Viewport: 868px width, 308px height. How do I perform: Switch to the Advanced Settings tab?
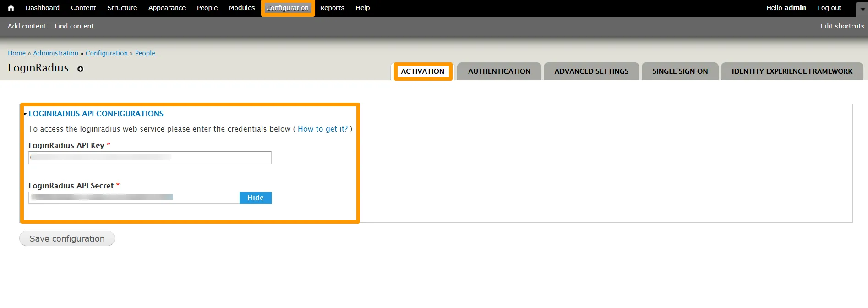pyautogui.click(x=591, y=71)
